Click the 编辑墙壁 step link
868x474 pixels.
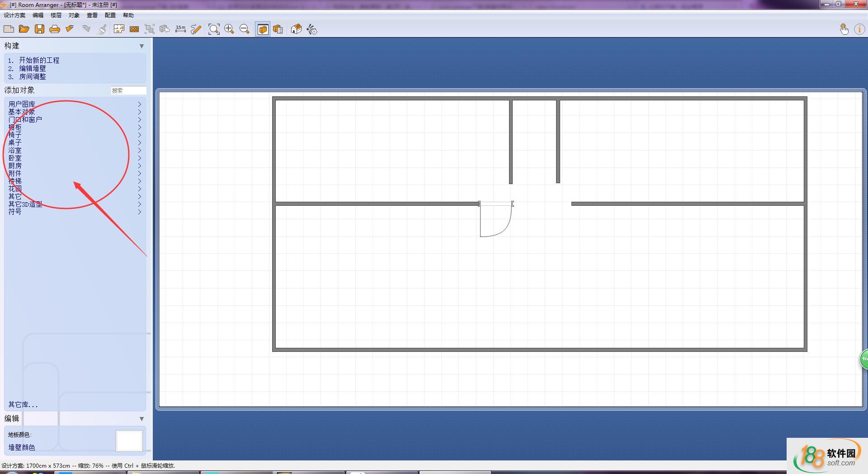(x=32, y=69)
